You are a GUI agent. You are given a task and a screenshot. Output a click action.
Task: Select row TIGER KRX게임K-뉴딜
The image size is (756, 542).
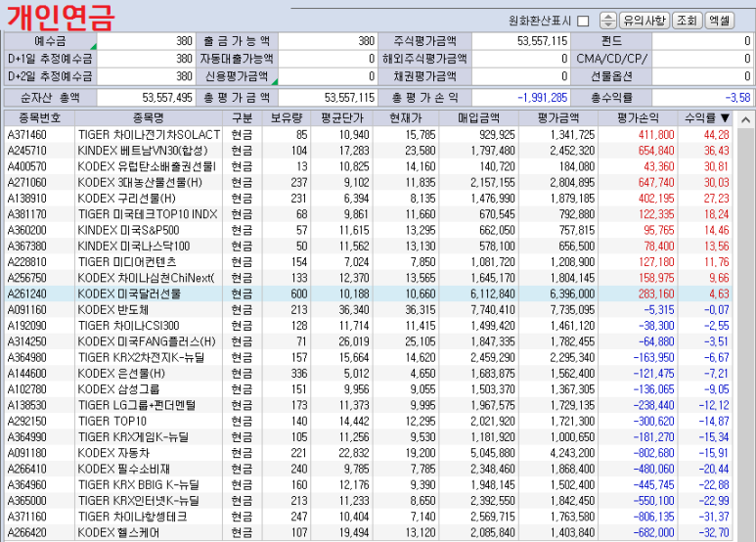click(368, 437)
